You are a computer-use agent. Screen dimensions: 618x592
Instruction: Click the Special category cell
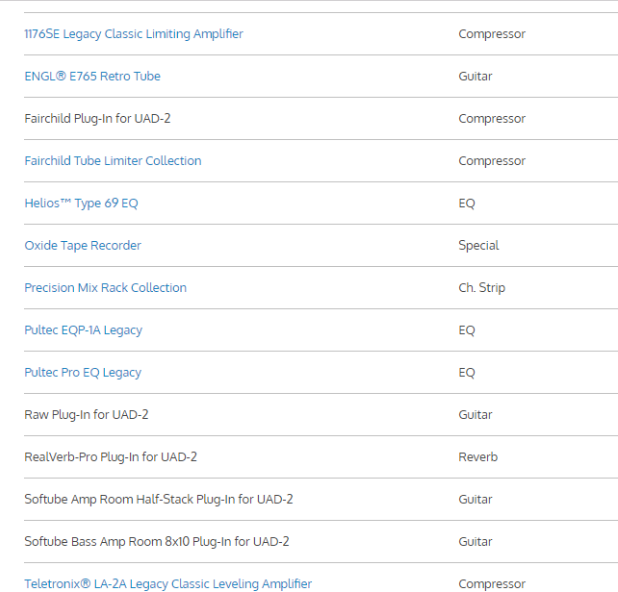click(x=478, y=245)
